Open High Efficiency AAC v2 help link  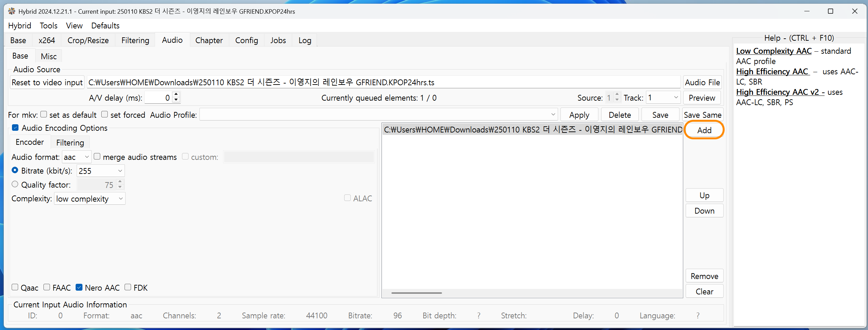click(780, 92)
